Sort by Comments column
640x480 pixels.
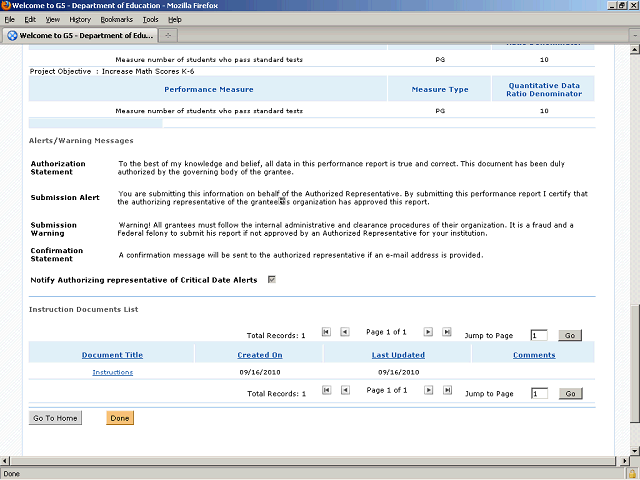pos(534,355)
